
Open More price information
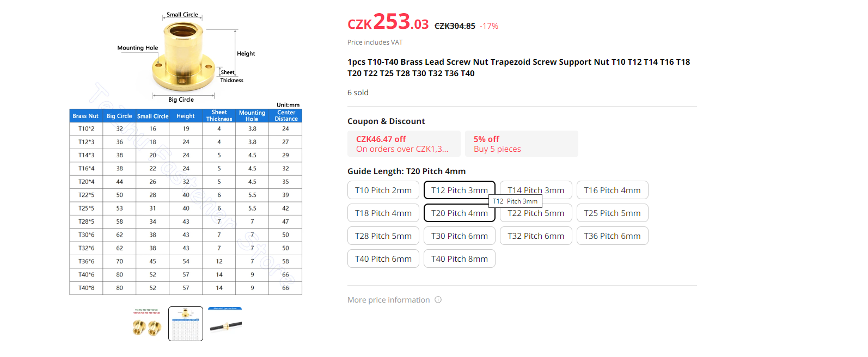pyautogui.click(x=389, y=300)
